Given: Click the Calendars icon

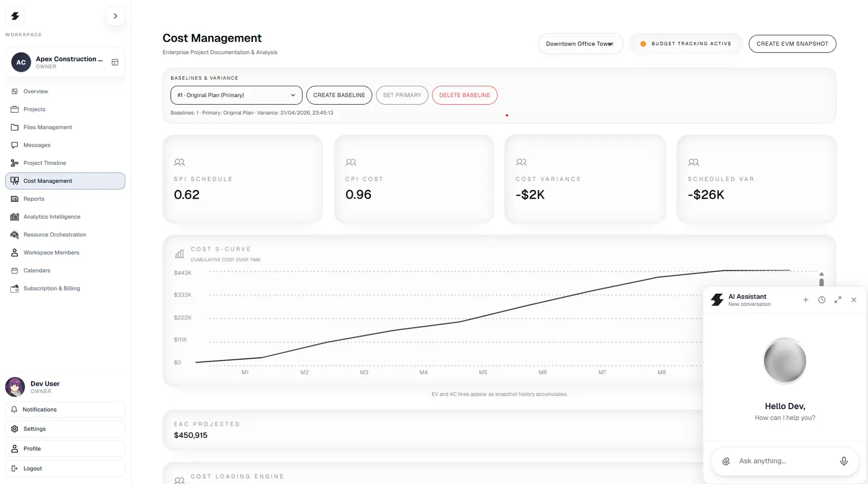Looking at the screenshot, I should [15, 270].
